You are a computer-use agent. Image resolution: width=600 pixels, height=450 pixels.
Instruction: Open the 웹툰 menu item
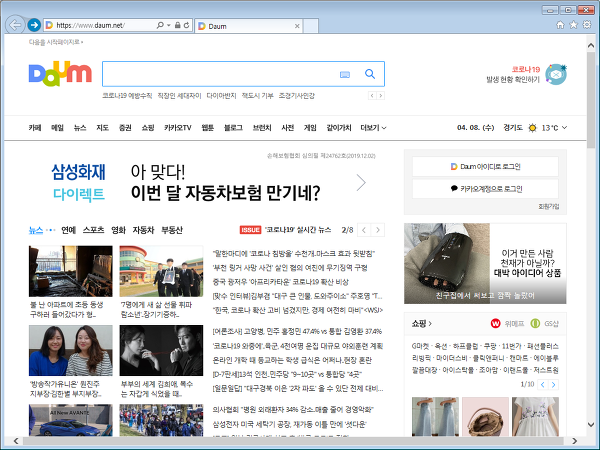click(x=208, y=128)
